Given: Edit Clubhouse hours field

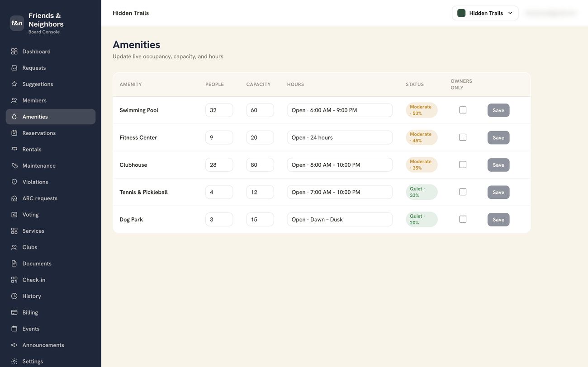Looking at the screenshot, I should (x=340, y=165).
